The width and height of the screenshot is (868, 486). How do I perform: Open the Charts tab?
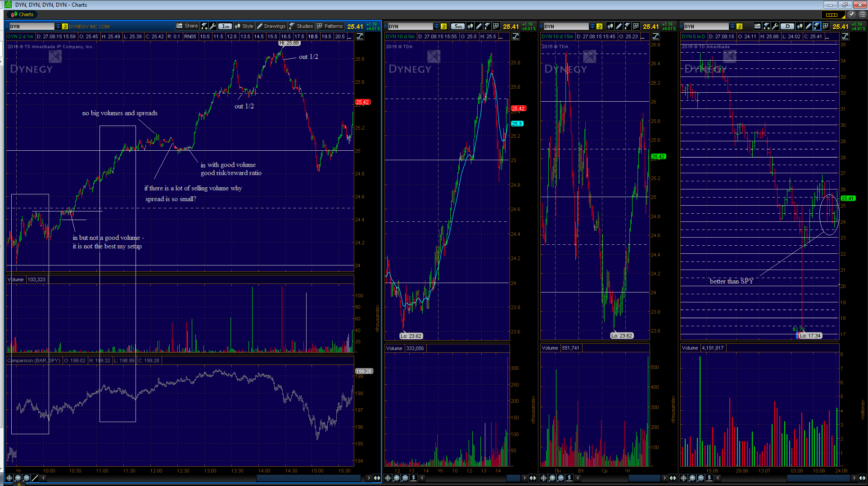coord(22,14)
